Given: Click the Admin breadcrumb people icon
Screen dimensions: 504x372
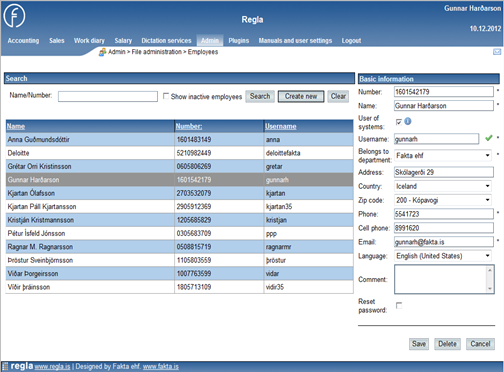Looking at the screenshot, I should (x=102, y=52).
